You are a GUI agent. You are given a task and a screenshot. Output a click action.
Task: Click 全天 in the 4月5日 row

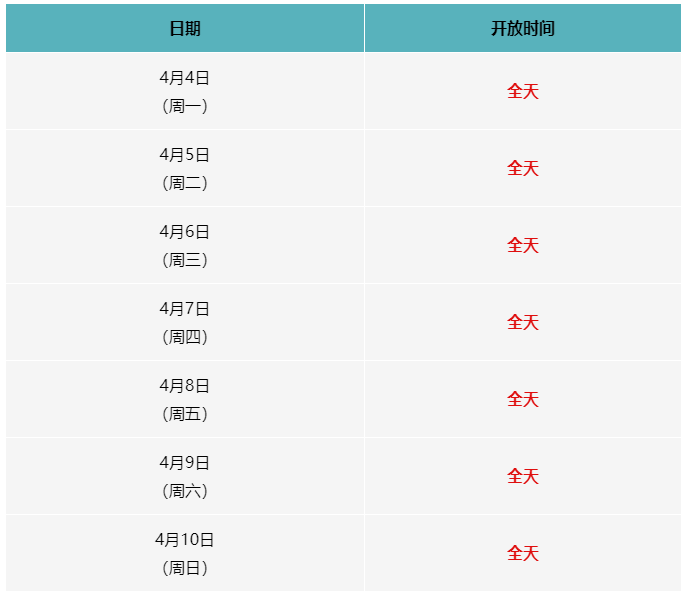523,168
